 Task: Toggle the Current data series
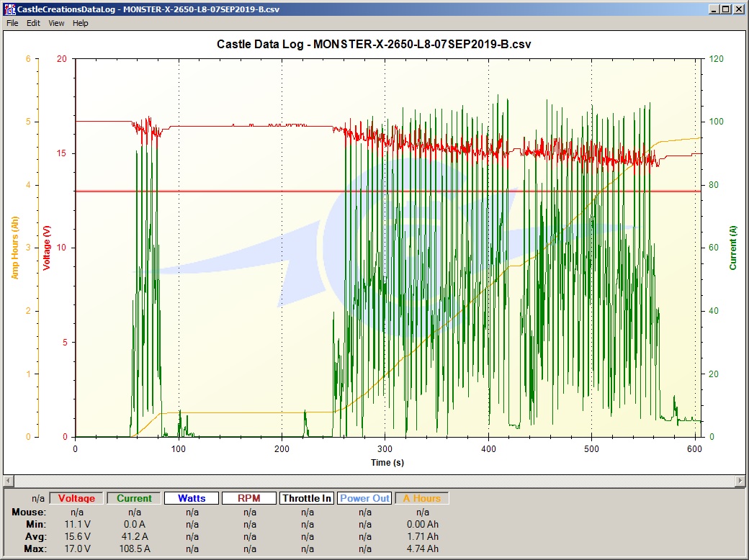[134, 498]
